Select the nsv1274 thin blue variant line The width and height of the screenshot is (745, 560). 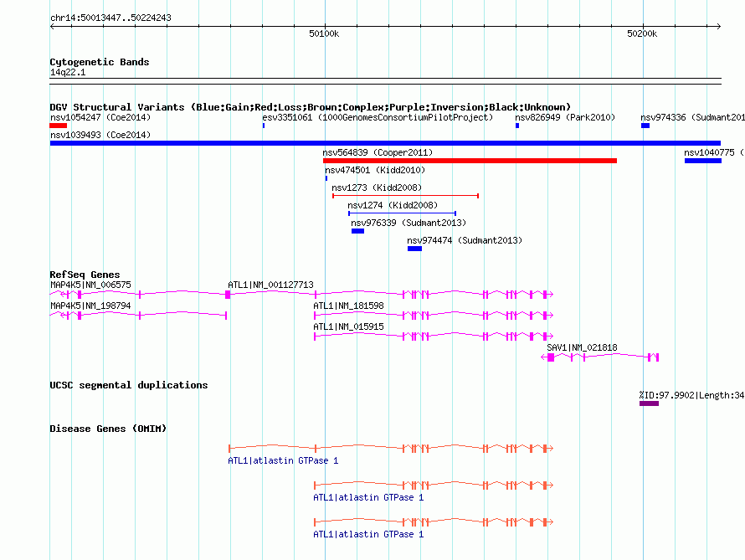tap(402, 213)
